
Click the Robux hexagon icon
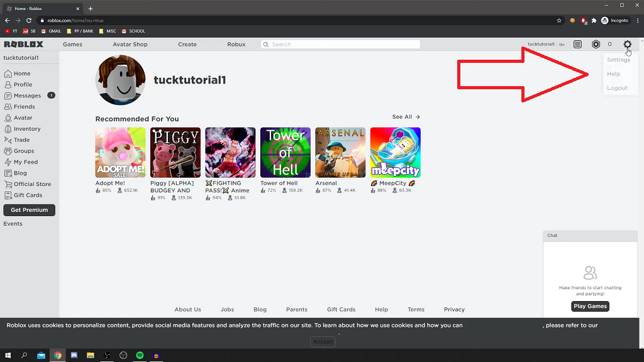(x=596, y=45)
